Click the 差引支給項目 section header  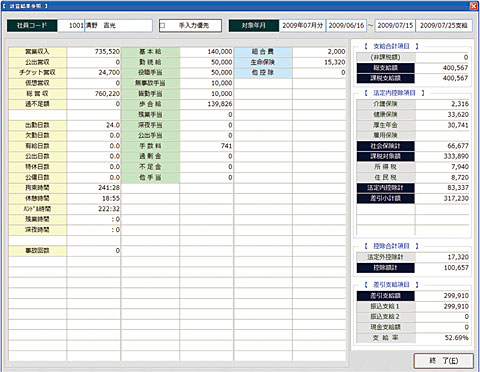pos(391,285)
